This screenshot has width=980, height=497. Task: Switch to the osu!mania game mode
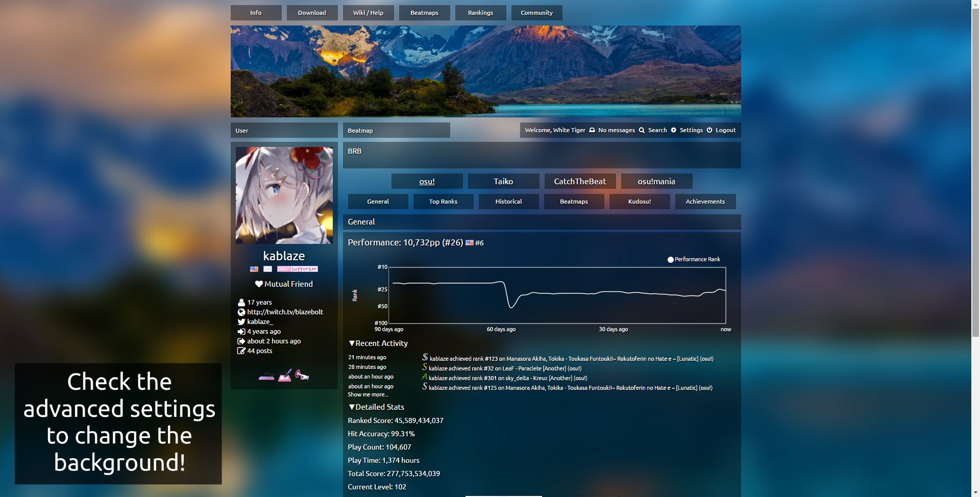point(656,181)
